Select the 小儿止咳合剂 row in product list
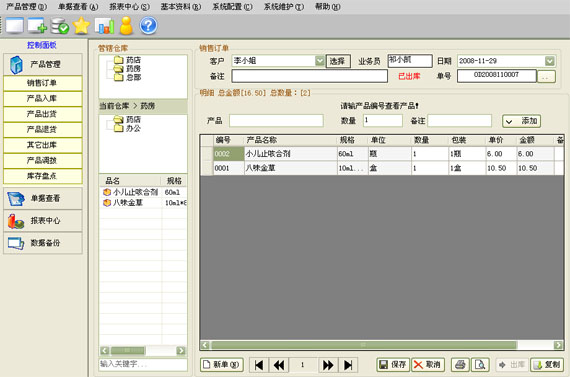Viewport: 570px width, 377px height. pyautogui.click(x=143, y=192)
